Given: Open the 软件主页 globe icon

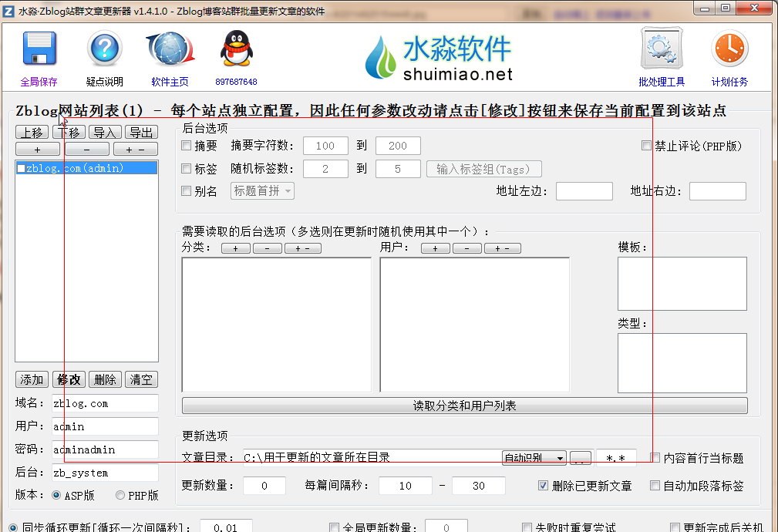Looking at the screenshot, I should click(170, 49).
